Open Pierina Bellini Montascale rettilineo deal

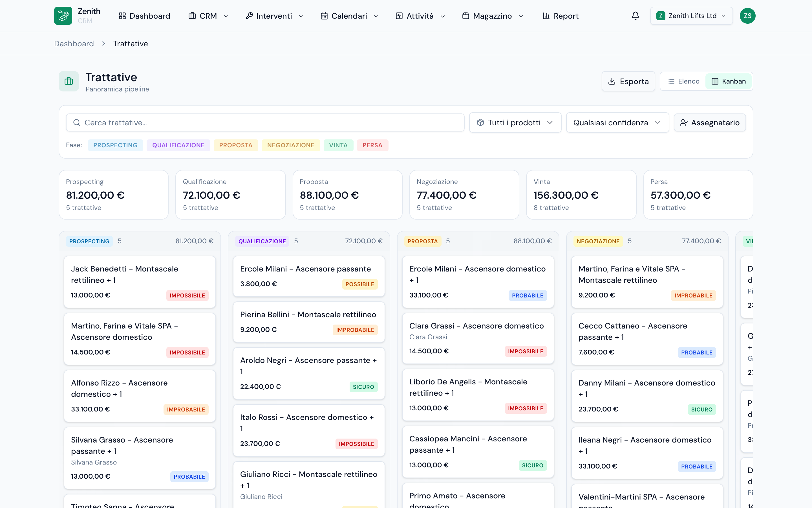tap(309, 322)
